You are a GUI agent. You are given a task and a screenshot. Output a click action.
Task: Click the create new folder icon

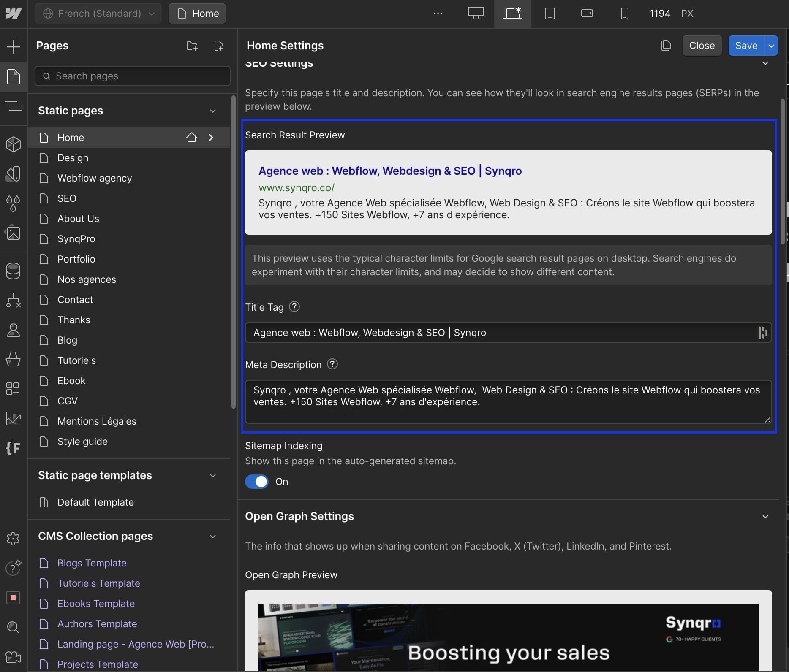point(192,46)
